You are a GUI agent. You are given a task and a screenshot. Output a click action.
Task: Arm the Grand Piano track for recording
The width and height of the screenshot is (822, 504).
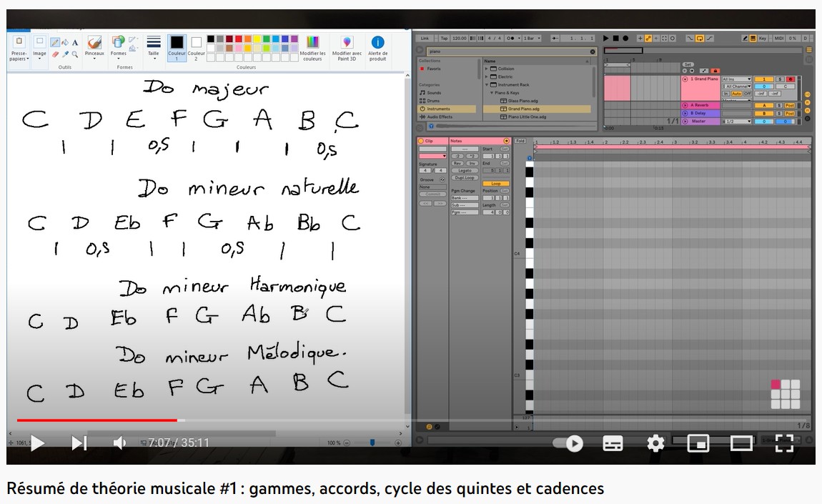[790, 79]
